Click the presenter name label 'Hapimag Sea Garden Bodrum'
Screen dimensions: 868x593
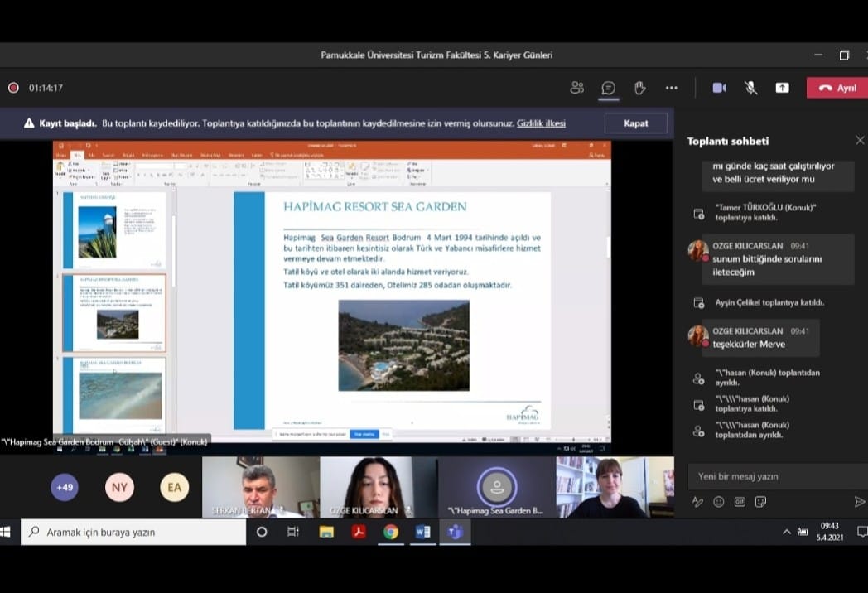(x=104, y=441)
